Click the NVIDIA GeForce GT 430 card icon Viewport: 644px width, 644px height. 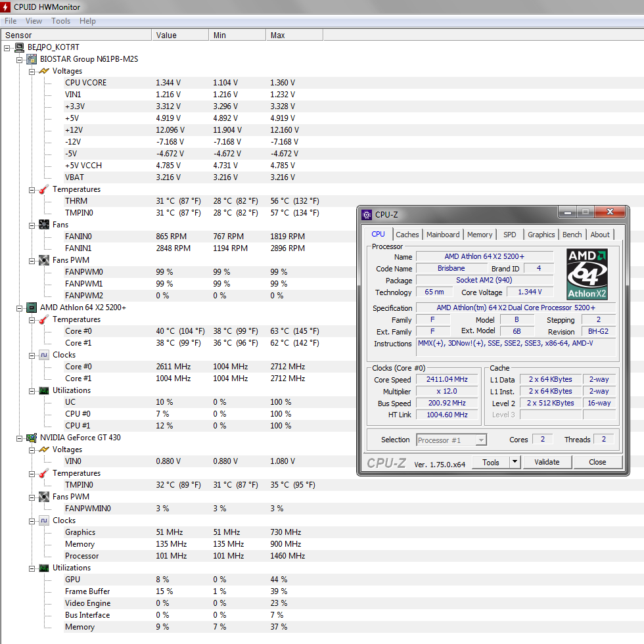point(32,438)
